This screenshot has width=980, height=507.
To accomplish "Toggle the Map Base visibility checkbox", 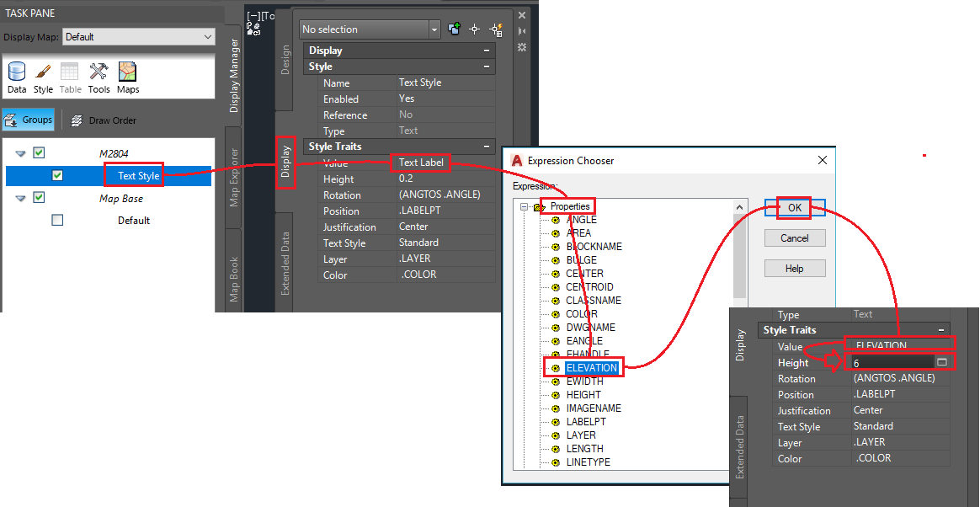I will 38,197.
